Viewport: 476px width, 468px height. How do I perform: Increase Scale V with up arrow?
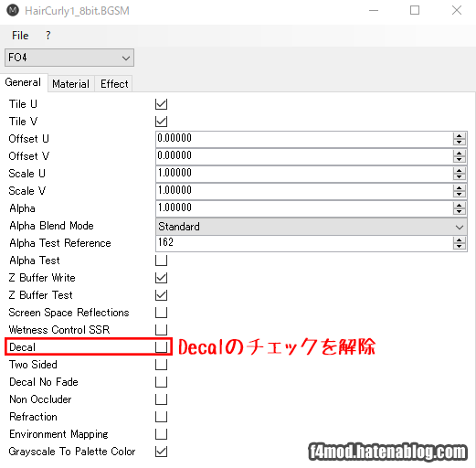click(459, 188)
